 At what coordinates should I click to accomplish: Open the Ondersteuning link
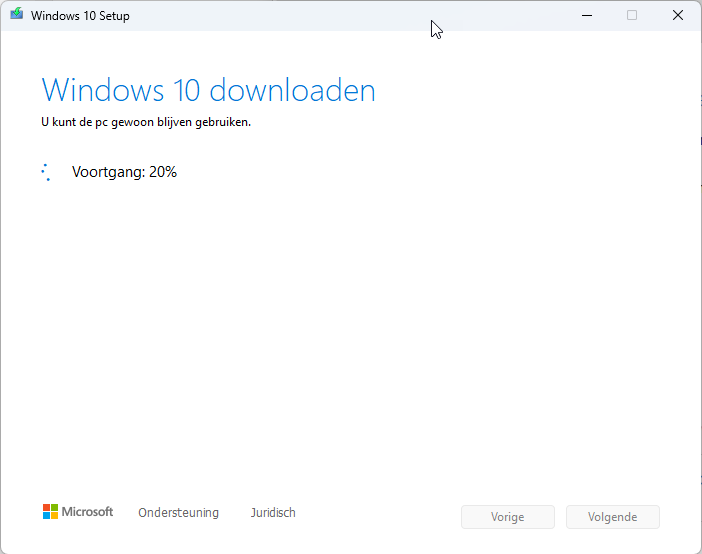click(178, 512)
